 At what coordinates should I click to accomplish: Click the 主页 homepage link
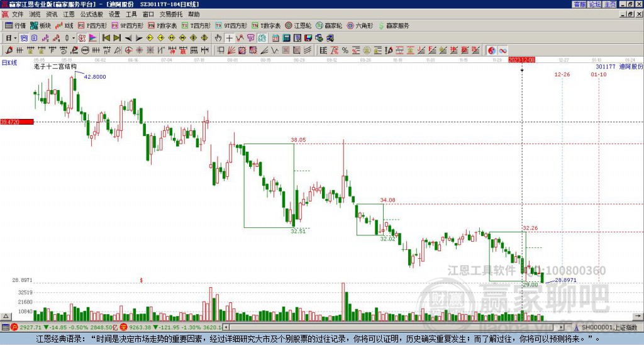click(610, 4)
